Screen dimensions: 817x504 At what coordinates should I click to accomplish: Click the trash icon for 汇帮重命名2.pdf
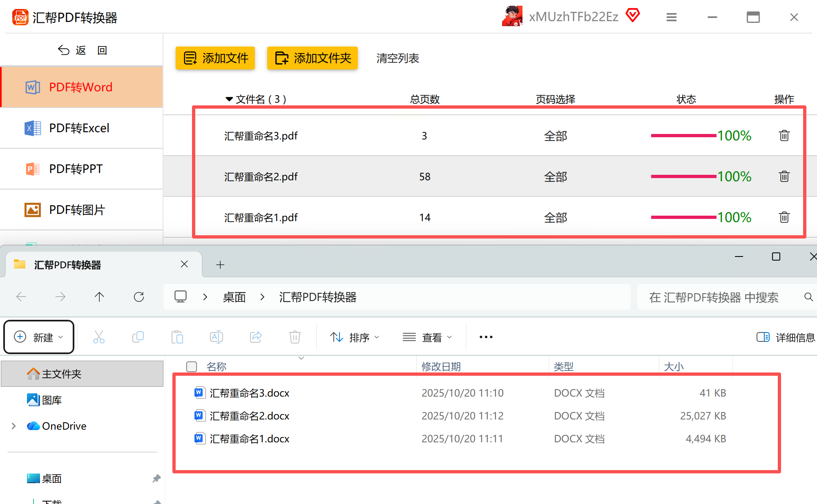coord(784,176)
